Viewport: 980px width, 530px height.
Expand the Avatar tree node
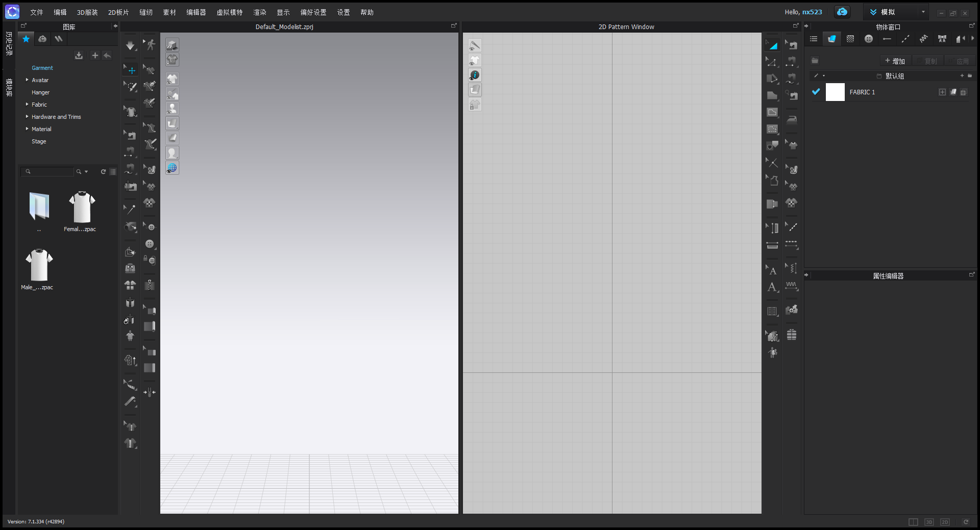click(27, 80)
